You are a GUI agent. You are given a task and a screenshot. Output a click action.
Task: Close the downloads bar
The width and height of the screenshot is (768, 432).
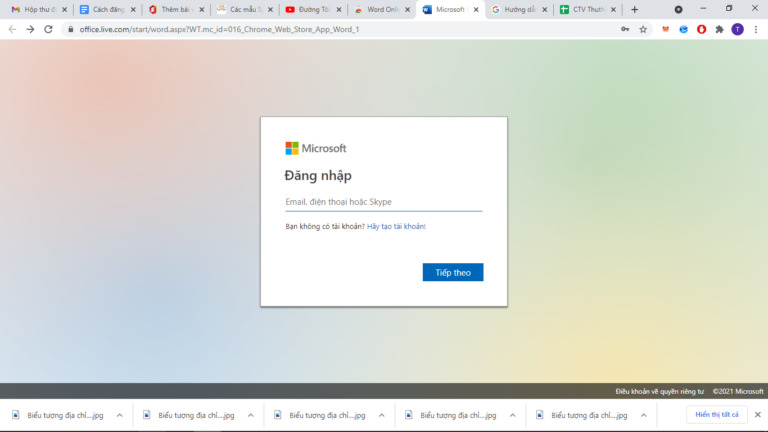pyautogui.click(x=758, y=414)
